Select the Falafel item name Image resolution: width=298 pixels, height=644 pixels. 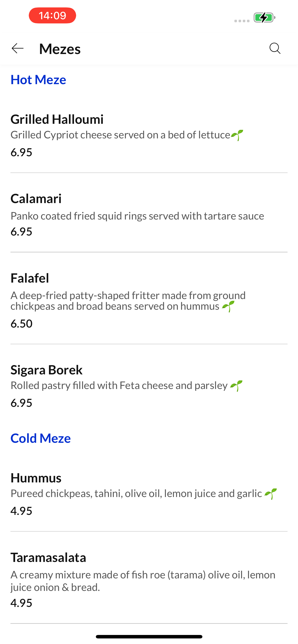(30, 278)
